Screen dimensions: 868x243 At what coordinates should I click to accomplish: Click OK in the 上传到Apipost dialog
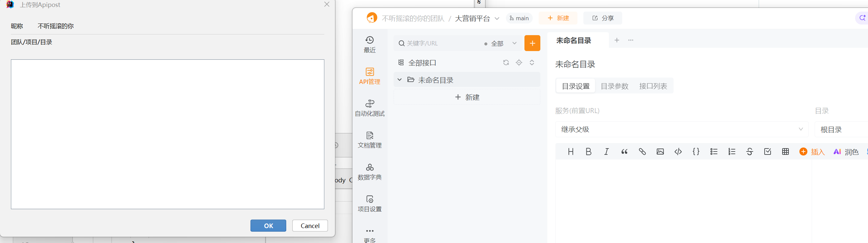pyautogui.click(x=268, y=225)
